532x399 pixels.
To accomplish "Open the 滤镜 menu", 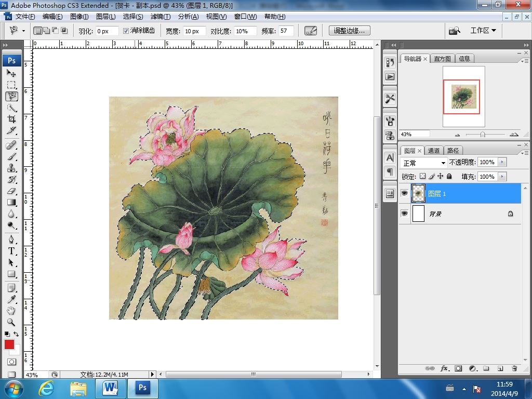I will click(160, 17).
